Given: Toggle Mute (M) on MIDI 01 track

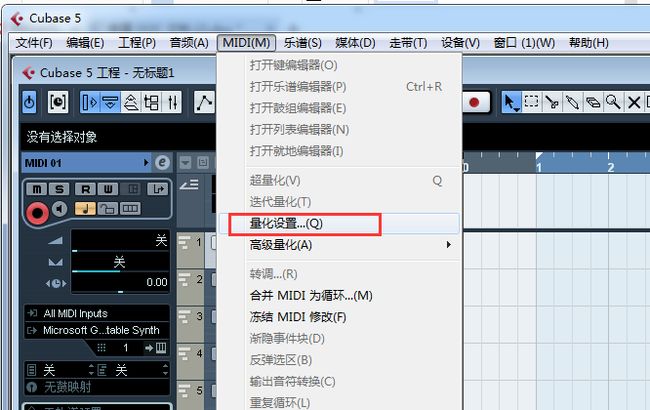Looking at the screenshot, I should tap(37, 189).
